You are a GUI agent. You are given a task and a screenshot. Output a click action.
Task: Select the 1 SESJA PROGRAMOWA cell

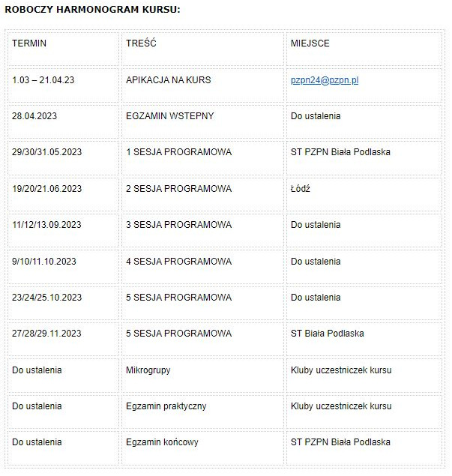[178, 152]
